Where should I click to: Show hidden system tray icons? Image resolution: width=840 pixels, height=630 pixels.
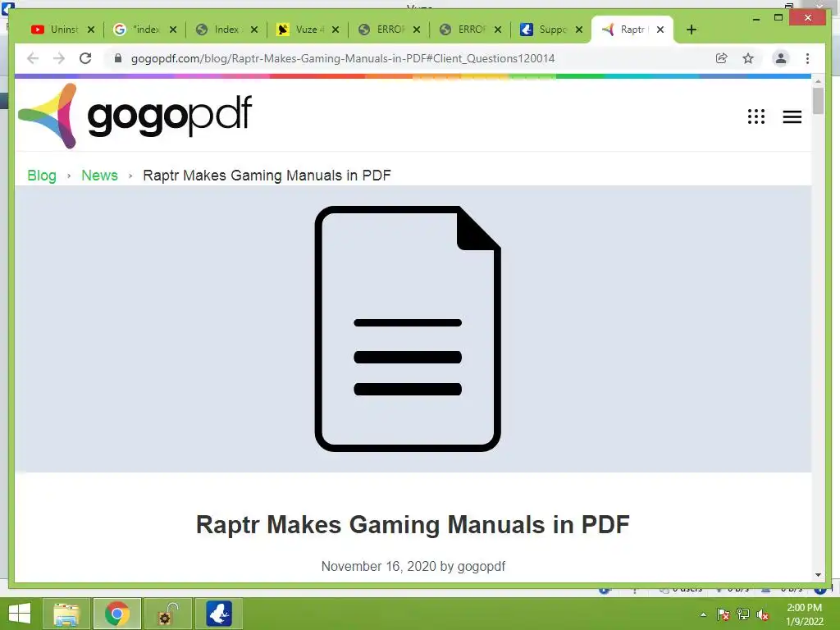pyautogui.click(x=703, y=614)
